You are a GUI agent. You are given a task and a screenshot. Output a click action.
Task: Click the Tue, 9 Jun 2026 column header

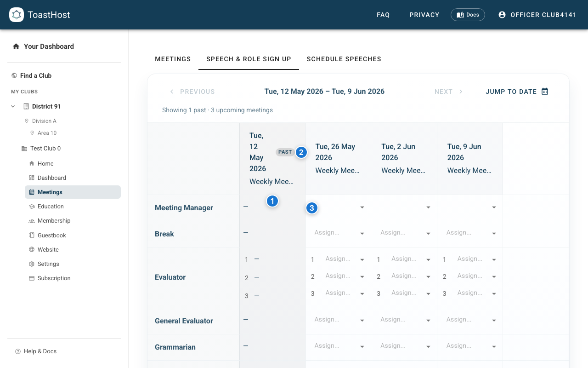click(470, 159)
